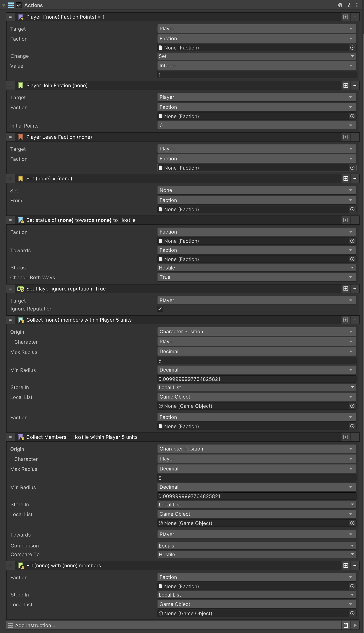The image size is (364, 633).
Task: Click the help icon in Actions header
Action: click(340, 5)
